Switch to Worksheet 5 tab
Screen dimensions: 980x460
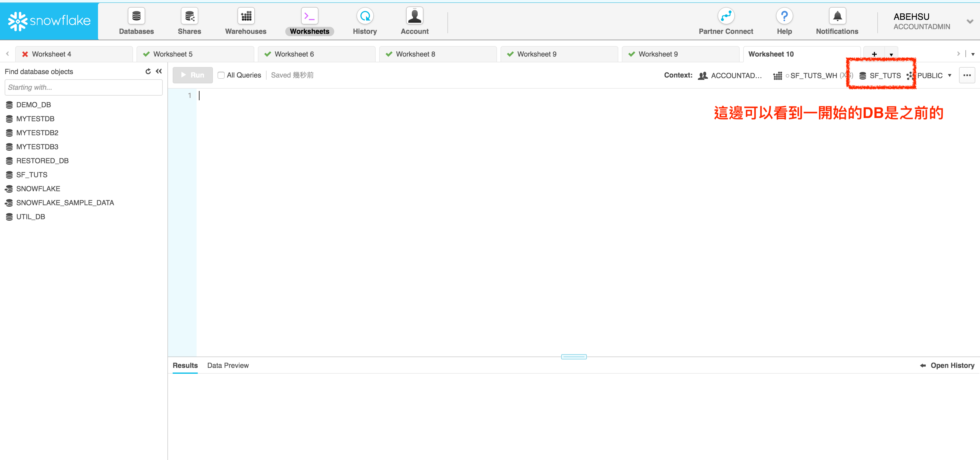coord(195,54)
